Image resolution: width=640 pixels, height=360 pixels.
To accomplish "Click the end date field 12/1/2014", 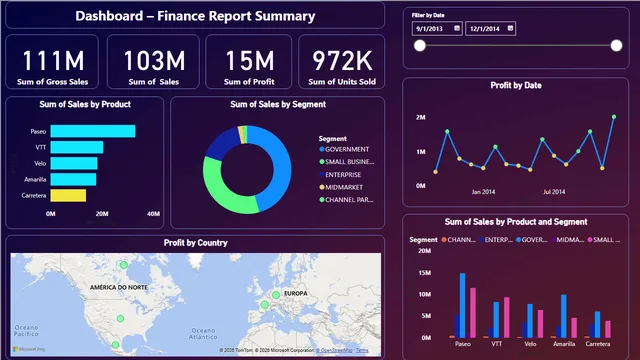I will (491, 29).
